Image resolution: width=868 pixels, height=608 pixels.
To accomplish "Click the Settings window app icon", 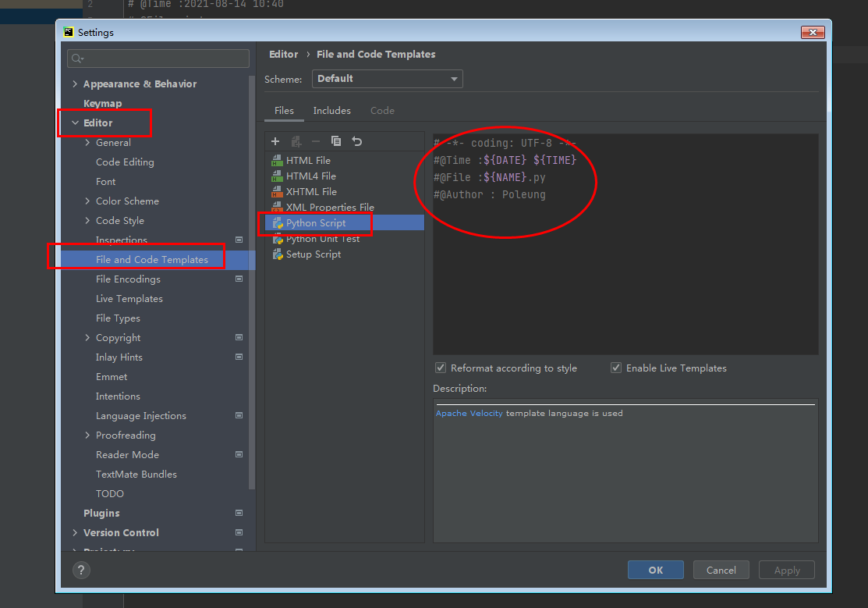I will pos(69,32).
